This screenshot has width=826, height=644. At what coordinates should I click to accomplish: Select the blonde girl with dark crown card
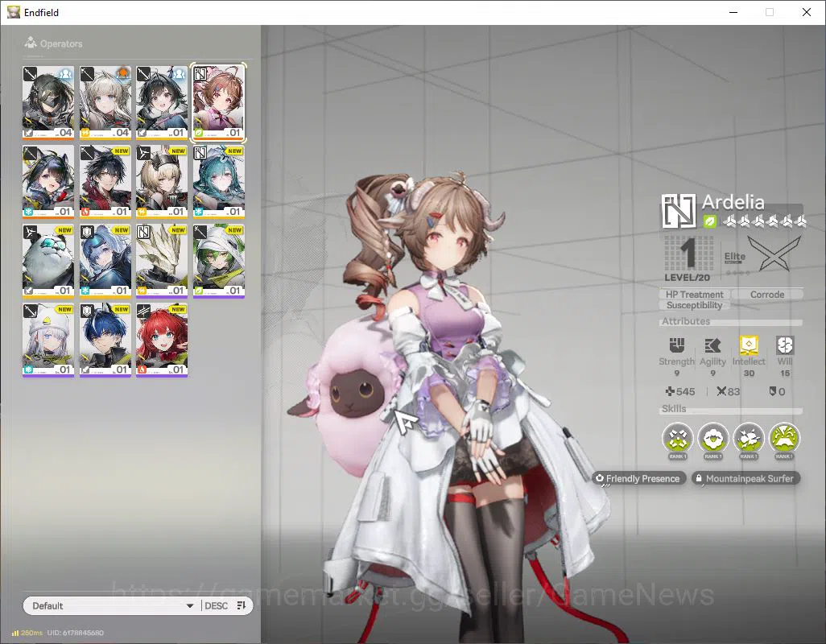162,182
